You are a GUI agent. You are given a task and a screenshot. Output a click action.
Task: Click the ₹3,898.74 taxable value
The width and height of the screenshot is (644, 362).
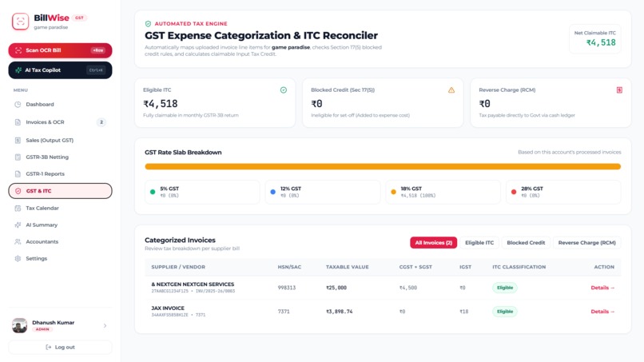[x=340, y=312]
